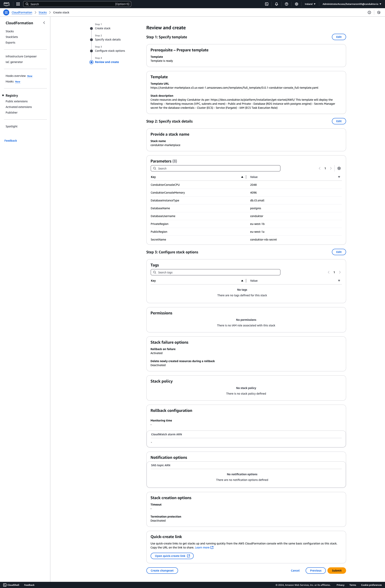Open the Parameters table preferences gear
Image resolution: width=385 pixels, height=588 pixels.
pos(339,168)
